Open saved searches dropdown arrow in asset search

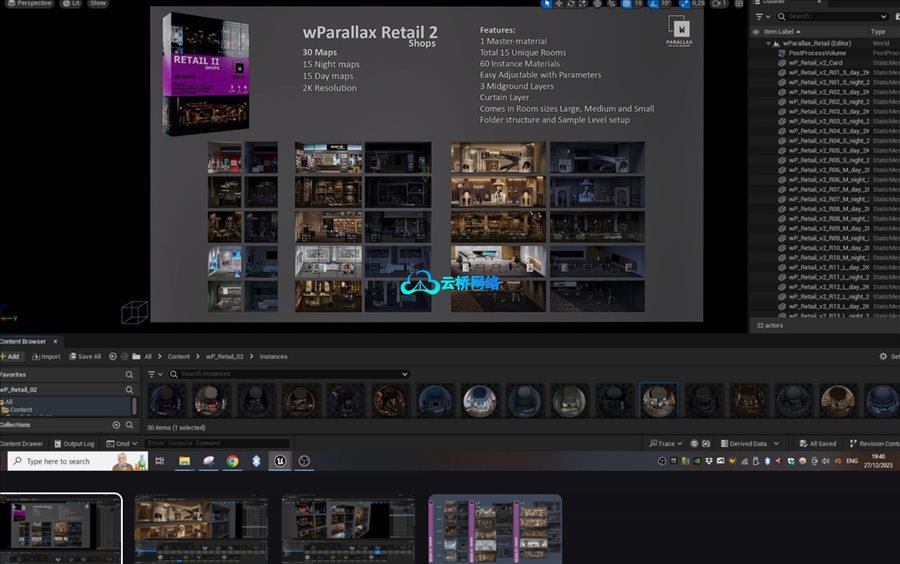[405, 374]
